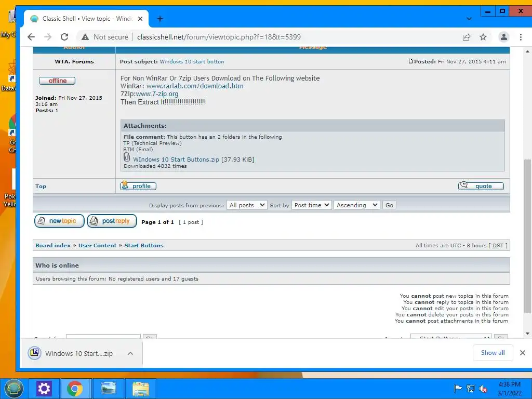Open the Chrome profile avatar menu
Viewport: 532px width, 399px height.
coord(504,37)
